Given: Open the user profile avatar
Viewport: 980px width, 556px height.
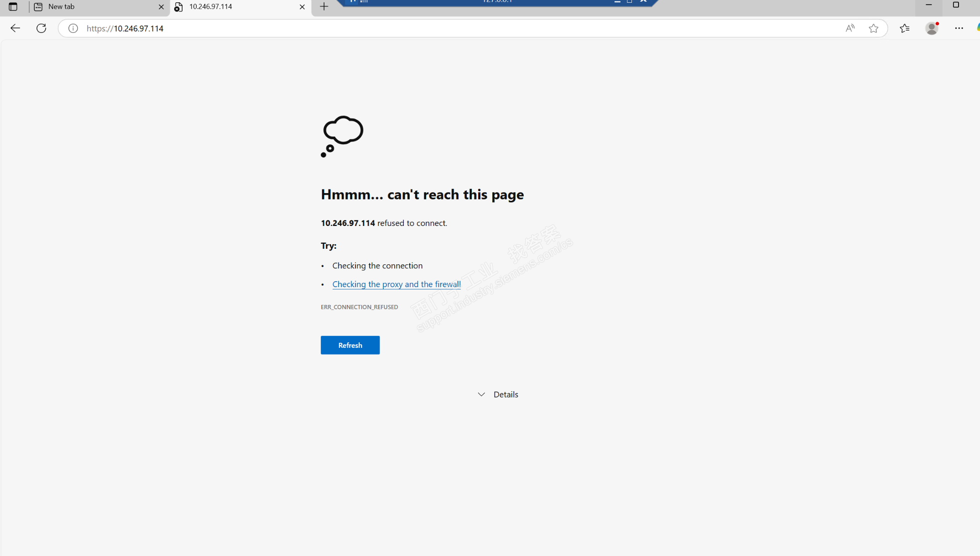Looking at the screenshot, I should tap(932, 28).
